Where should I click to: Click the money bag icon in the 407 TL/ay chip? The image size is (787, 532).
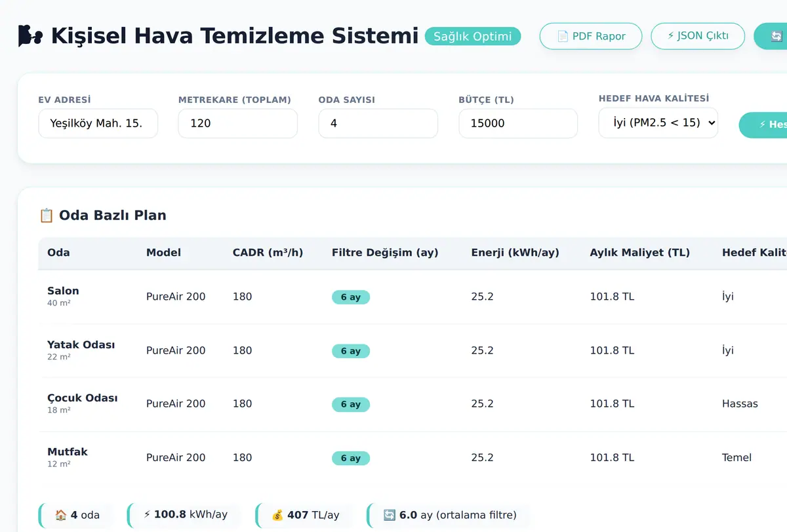coord(277,515)
